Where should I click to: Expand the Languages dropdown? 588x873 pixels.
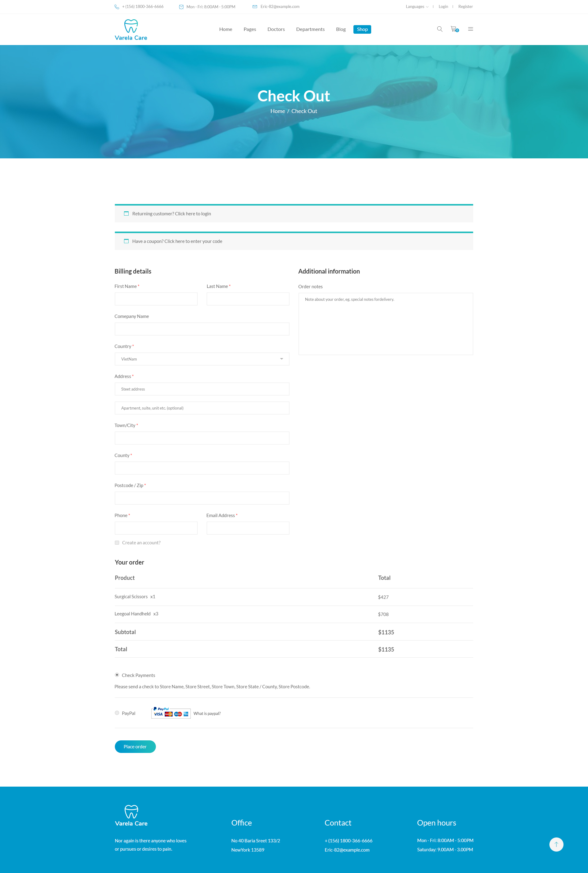coord(417,7)
